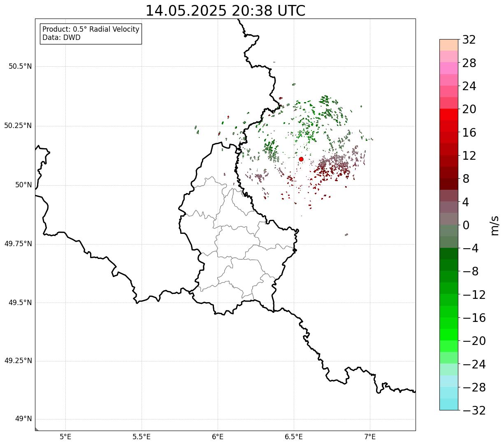Viewport: 504px width, 445px height.
Task: Click the colorbar label −24
Action: pos(474,364)
